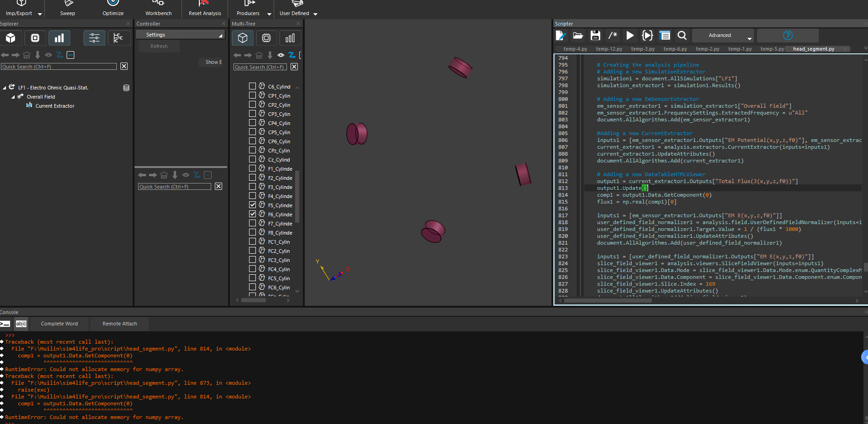Viewport: 868px width, 424px height.
Task: Run the script with the play icon
Action: tap(630, 35)
